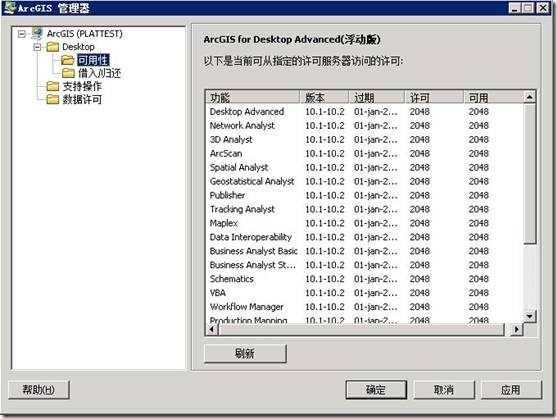Confirm with the 确定 button

point(376,390)
